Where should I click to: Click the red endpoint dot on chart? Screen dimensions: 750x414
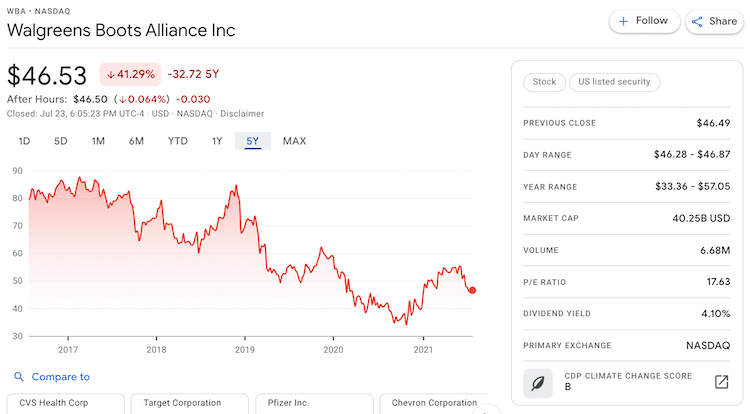pos(472,290)
